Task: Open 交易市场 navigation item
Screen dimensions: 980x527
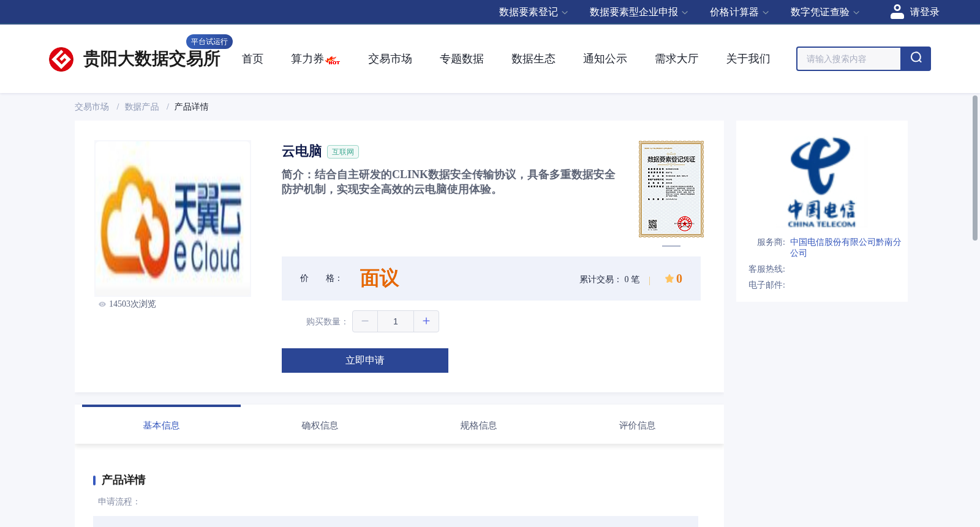Action: pos(390,59)
